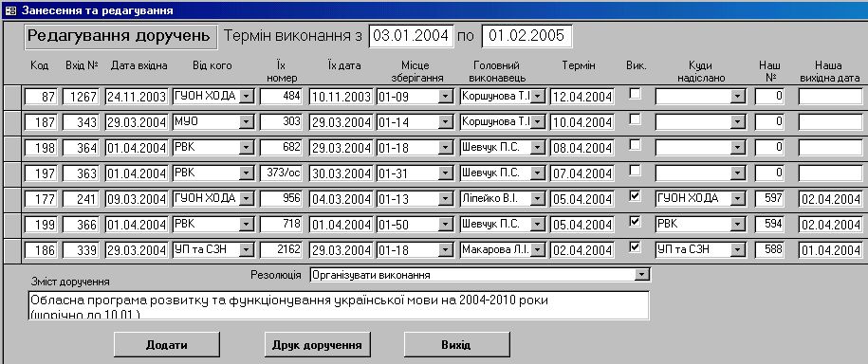868x364 pixels.
Task: Click the Вхід № field with 366
Action: 81,224
